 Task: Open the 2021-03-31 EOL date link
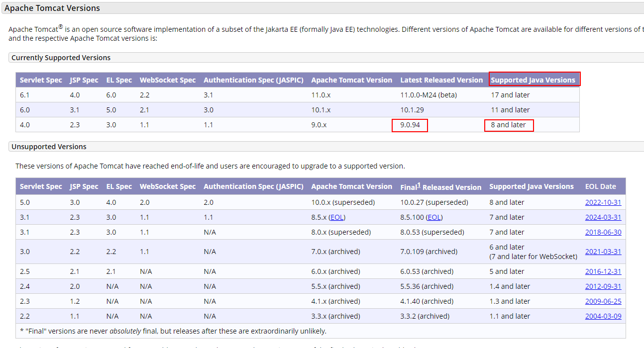point(603,252)
